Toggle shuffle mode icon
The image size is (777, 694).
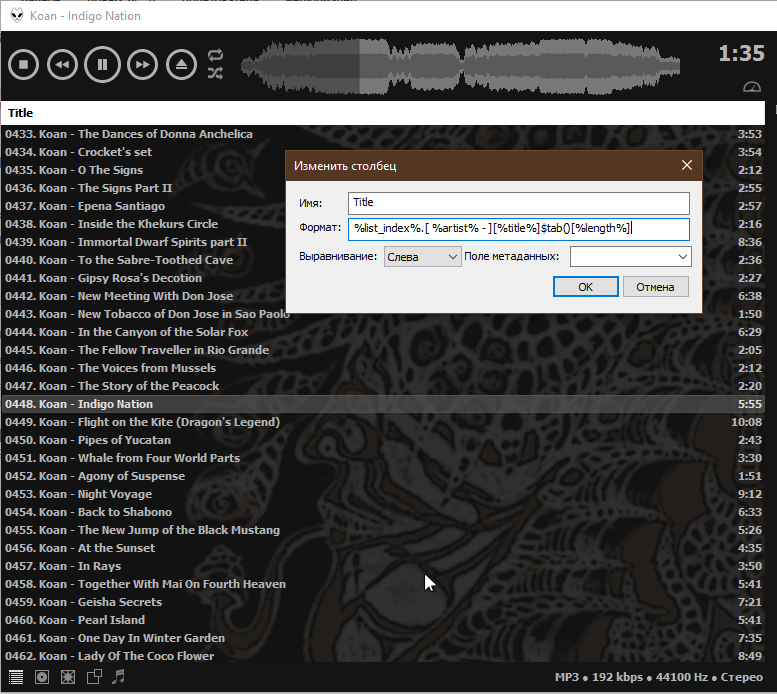(x=216, y=74)
